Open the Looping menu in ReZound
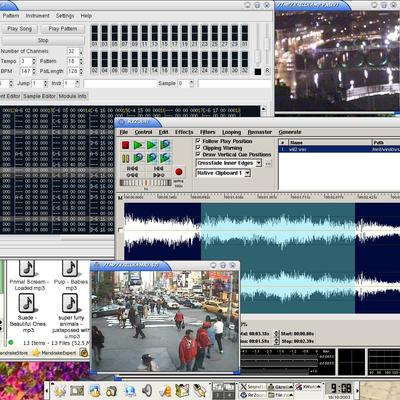The height and width of the screenshot is (400, 400). click(231, 132)
